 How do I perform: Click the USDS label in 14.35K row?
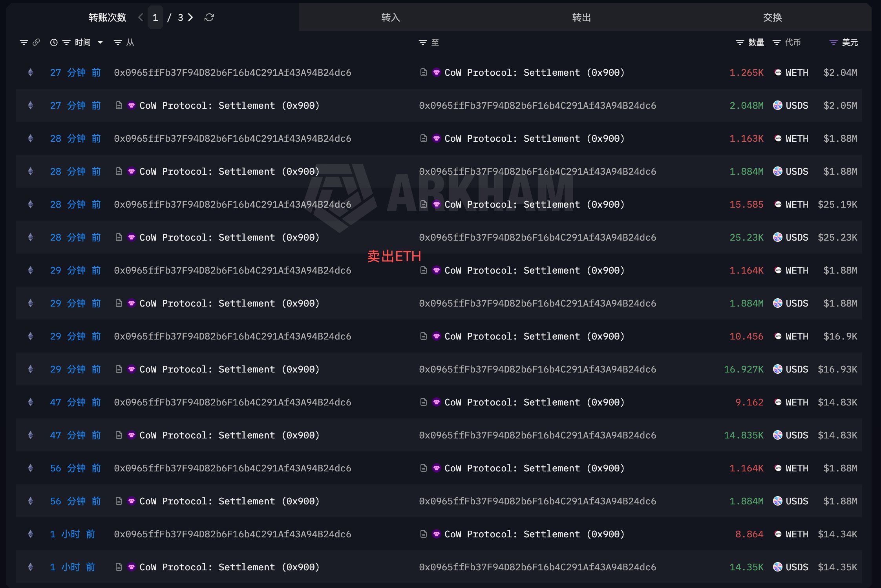[x=797, y=567]
